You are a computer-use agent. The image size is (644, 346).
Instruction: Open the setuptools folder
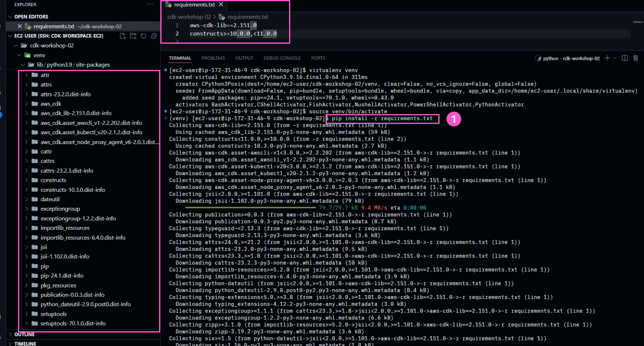54,314
